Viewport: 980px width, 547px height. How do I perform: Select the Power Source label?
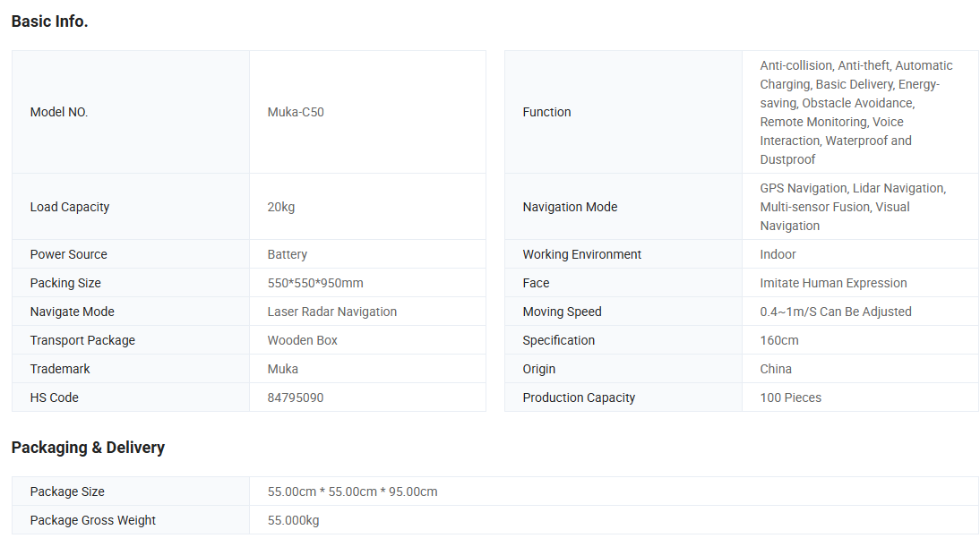coord(68,254)
